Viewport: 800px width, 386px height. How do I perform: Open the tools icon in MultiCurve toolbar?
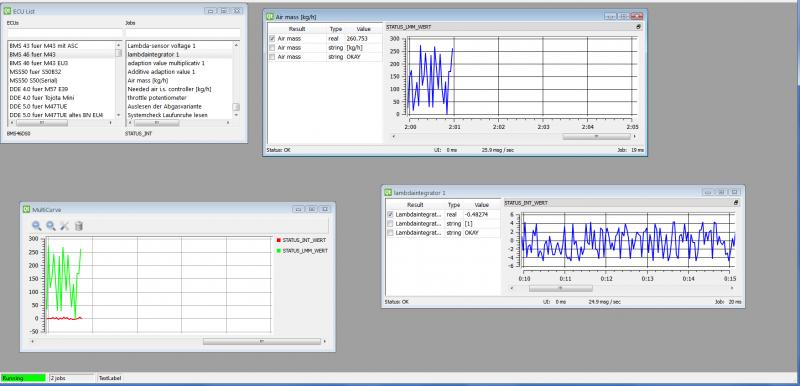pyautogui.click(x=65, y=226)
